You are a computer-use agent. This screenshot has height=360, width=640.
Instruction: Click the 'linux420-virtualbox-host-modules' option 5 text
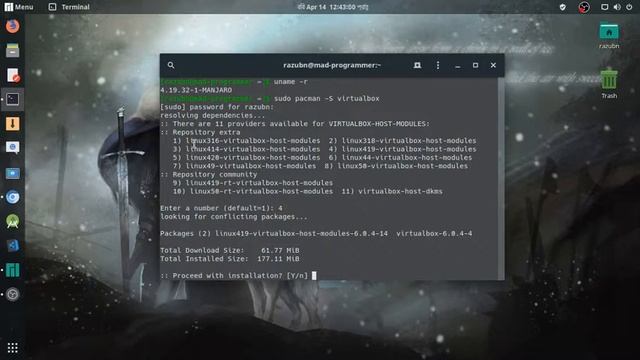point(253,158)
